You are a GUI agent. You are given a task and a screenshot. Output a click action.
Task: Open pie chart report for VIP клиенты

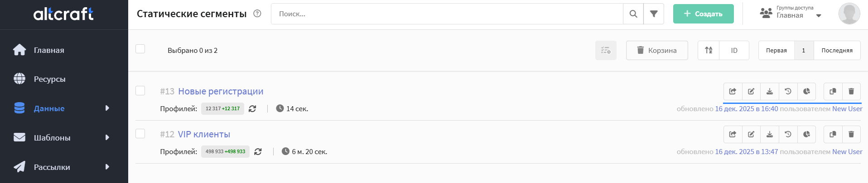click(806, 134)
